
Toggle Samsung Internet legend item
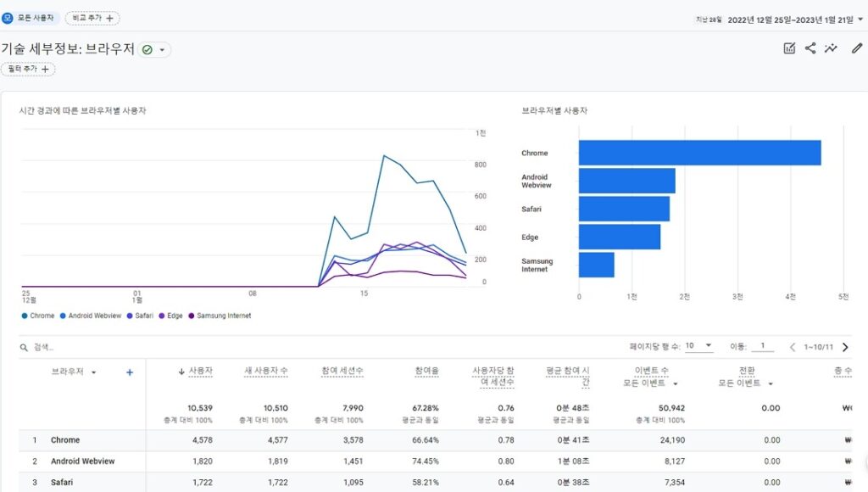coord(220,316)
